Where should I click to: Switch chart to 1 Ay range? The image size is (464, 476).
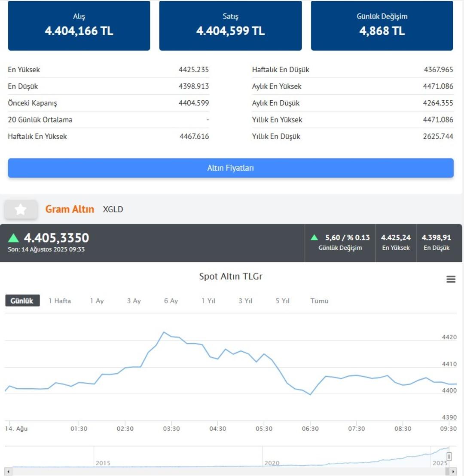pyautogui.click(x=97, y=301)
